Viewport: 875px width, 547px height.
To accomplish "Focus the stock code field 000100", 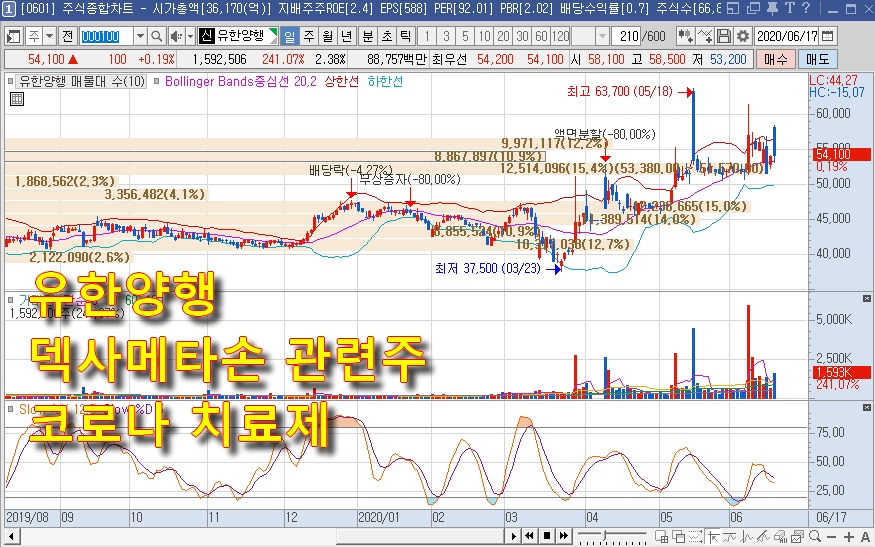I will [106, 36].
